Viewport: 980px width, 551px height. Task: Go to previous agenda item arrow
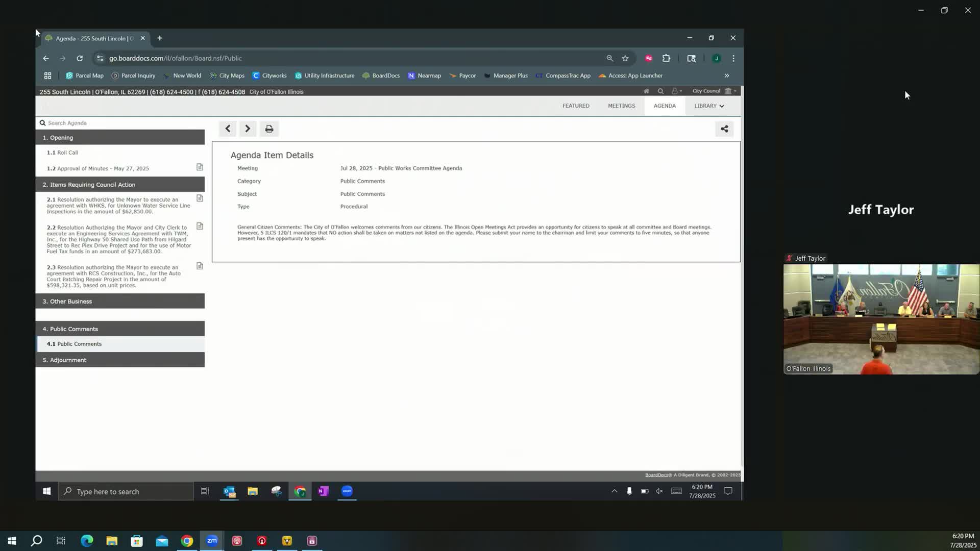[228, 129]
